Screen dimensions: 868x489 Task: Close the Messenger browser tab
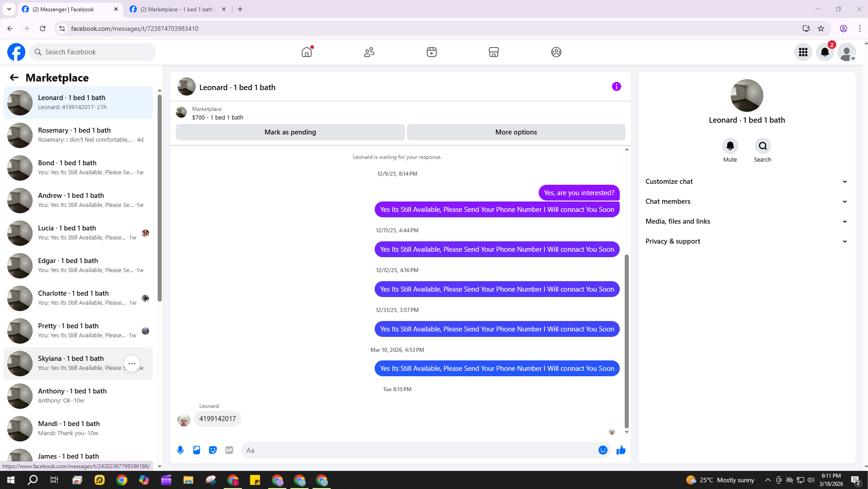point(116,9)
